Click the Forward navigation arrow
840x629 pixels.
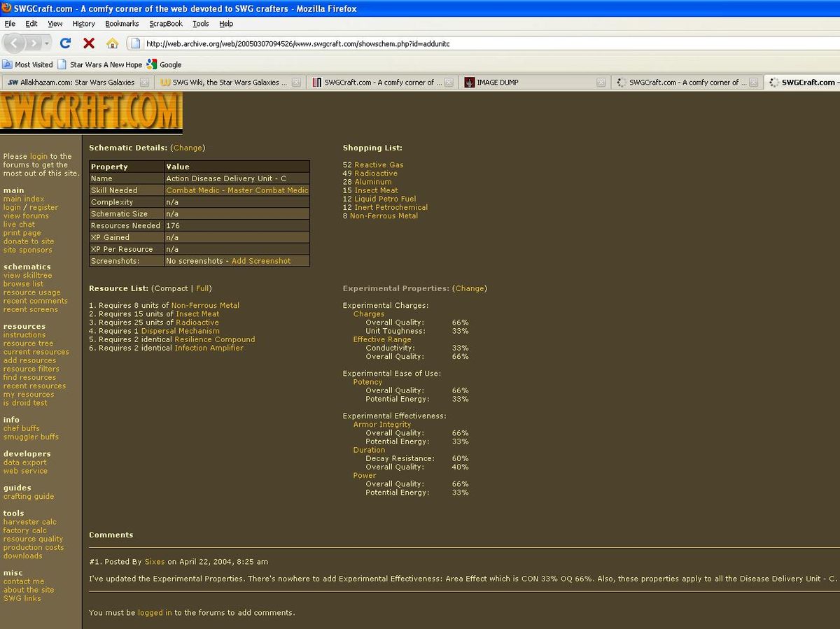pyautogui.click(x=34, y=43)
